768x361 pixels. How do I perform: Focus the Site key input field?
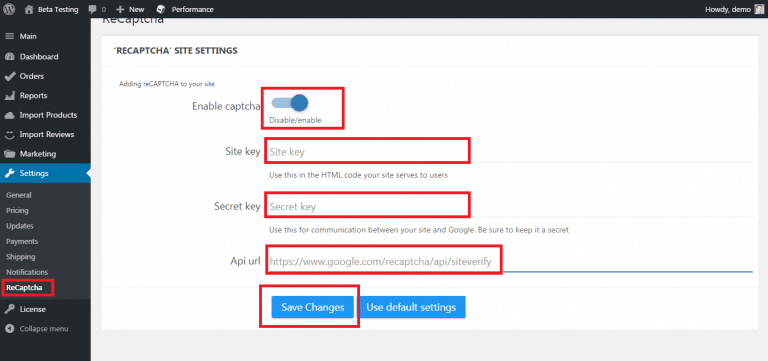[x=510, y=152]
